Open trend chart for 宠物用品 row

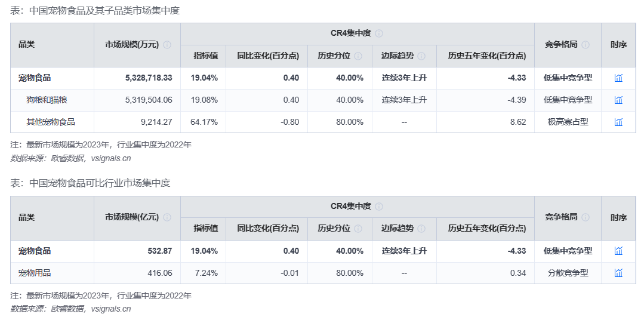point(618,273)
